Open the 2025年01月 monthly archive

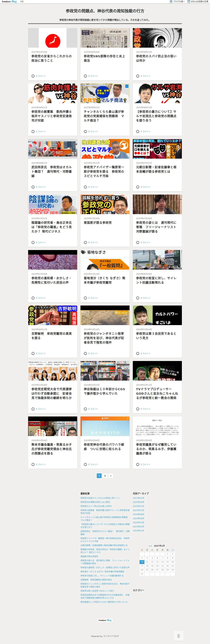pos(138,510)
